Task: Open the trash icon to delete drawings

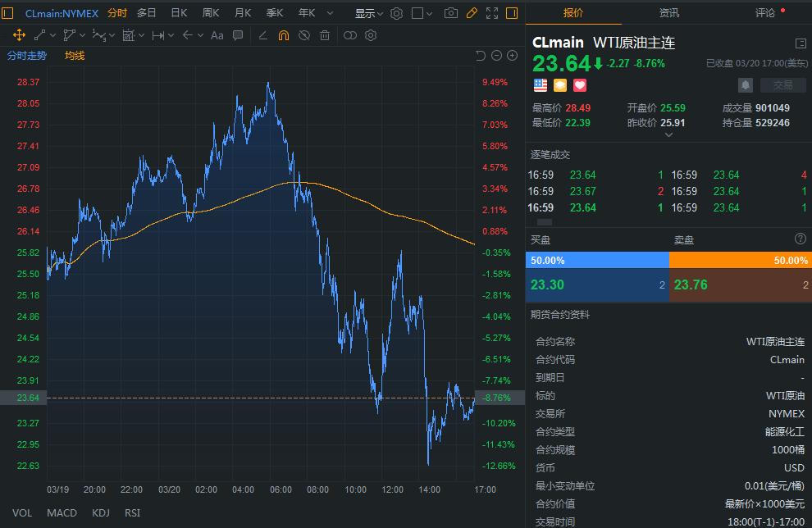Action: coord(324,35)
